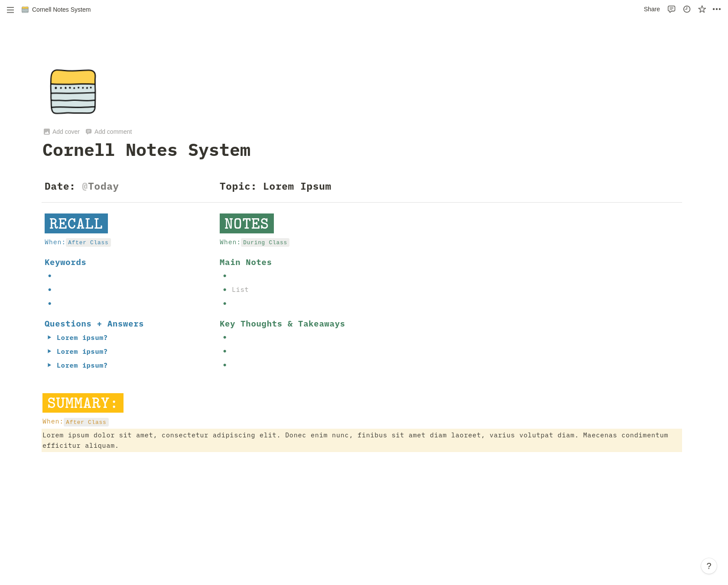Viewport: 728px width, 585px height.
Task: Click the image icon next to Add cover
Action: [x=47, y=132]
